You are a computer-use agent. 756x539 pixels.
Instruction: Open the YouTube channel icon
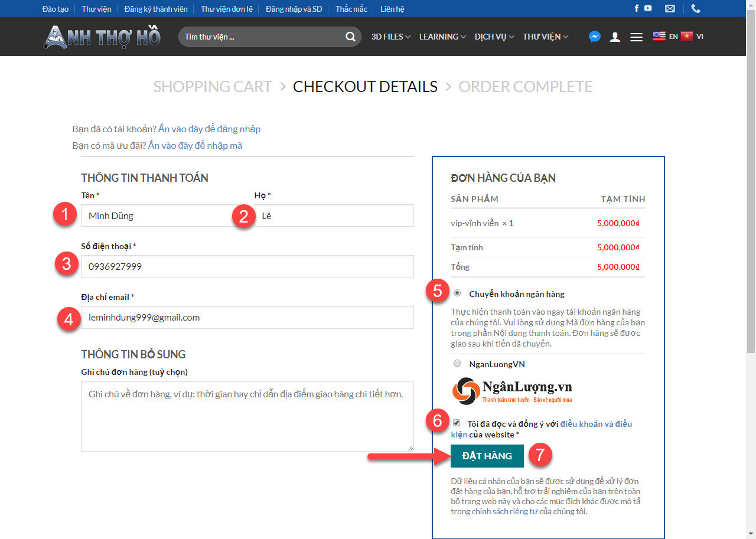tap(648, 8)
